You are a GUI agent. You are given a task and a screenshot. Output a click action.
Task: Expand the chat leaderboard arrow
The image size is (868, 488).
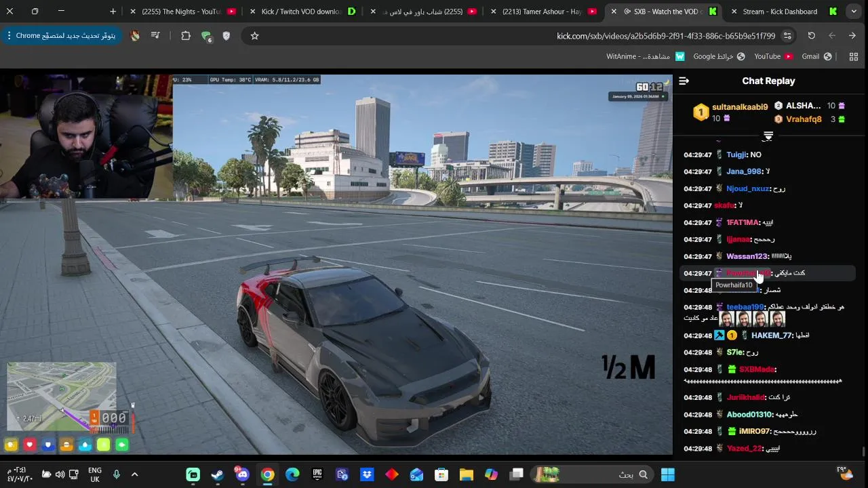pyautogui.click(x=768, y=137)
